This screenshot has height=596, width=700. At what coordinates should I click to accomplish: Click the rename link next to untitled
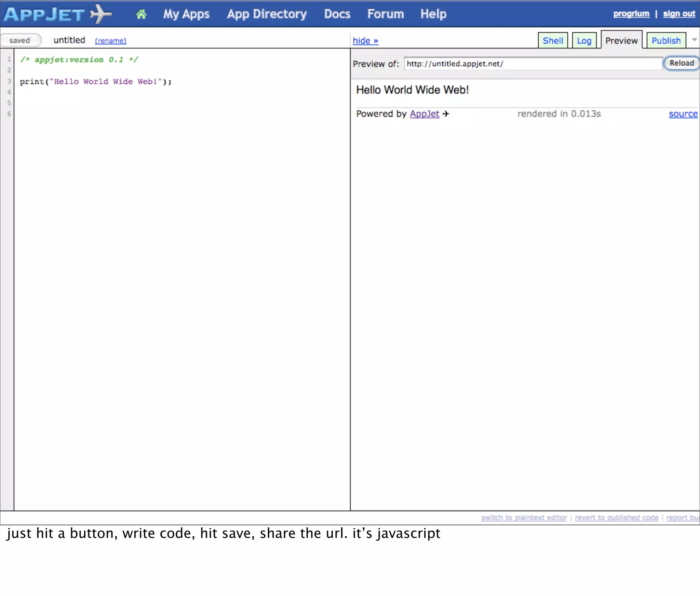[110, 41]
